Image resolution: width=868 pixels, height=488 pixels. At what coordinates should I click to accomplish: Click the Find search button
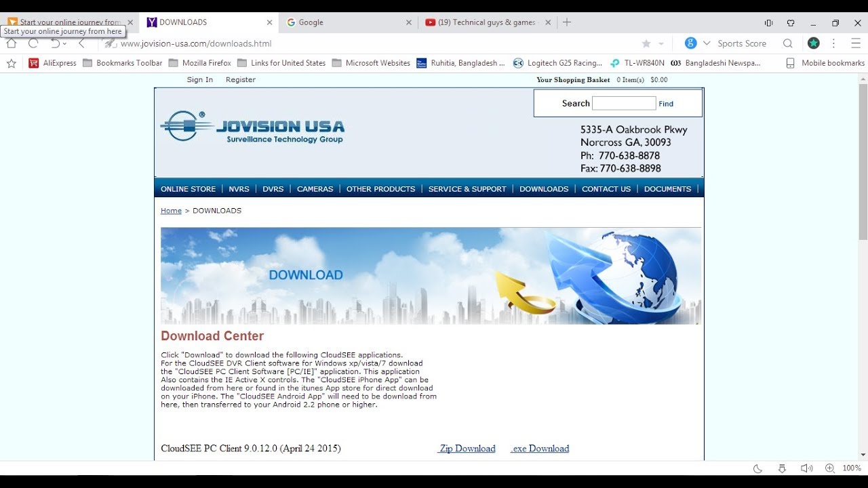click(x=666, y=104)
